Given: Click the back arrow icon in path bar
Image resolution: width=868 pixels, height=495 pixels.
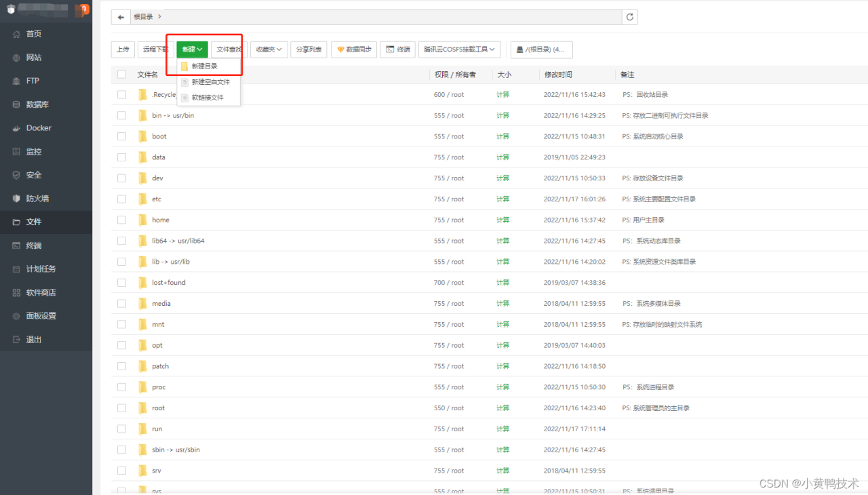Looking at the screenshot, I should (x=121, y=17).
